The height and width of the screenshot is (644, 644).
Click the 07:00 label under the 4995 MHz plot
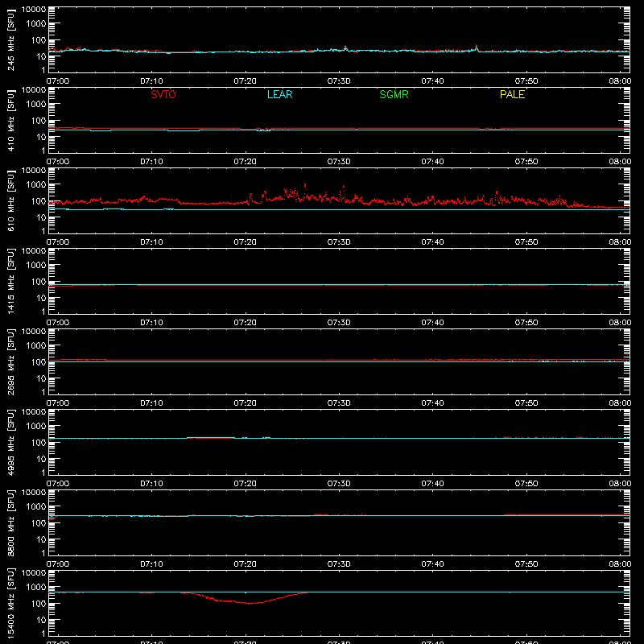[x=58, y=484]
